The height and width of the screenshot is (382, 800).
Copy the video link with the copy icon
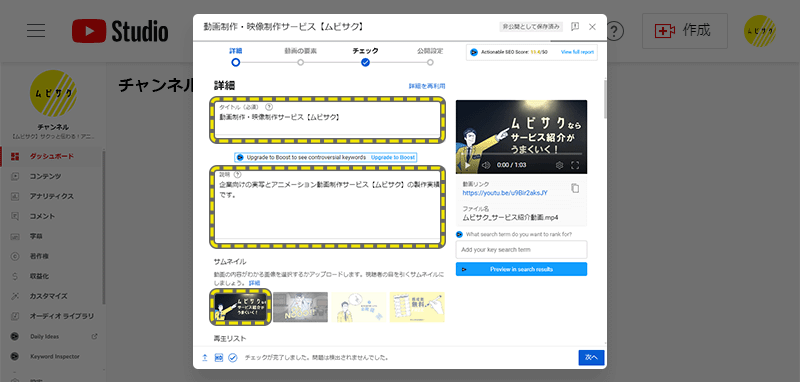tap(575, 188)
